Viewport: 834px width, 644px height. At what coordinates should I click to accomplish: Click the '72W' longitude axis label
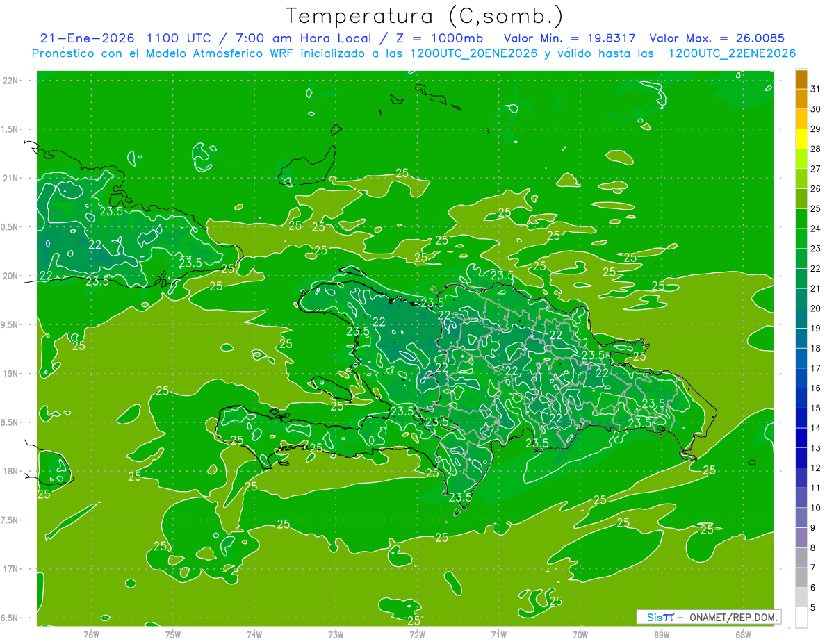pos(417,634)
